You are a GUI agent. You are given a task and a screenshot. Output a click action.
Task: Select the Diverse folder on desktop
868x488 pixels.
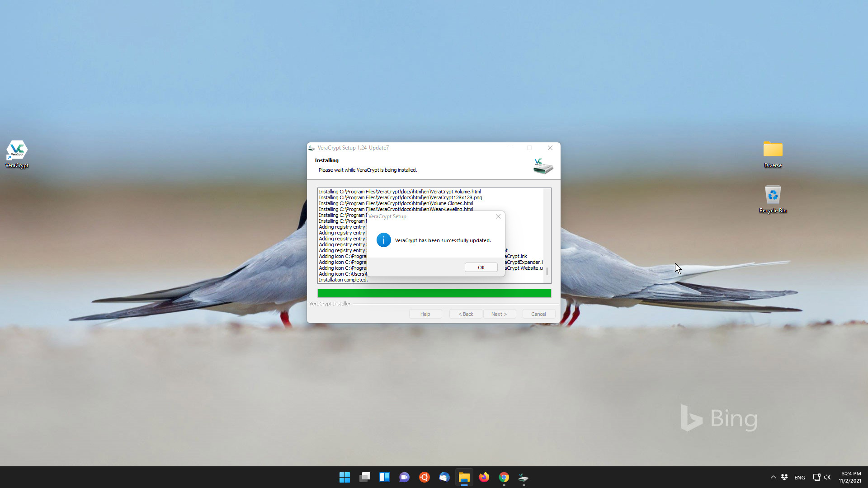tap(773, 154)
